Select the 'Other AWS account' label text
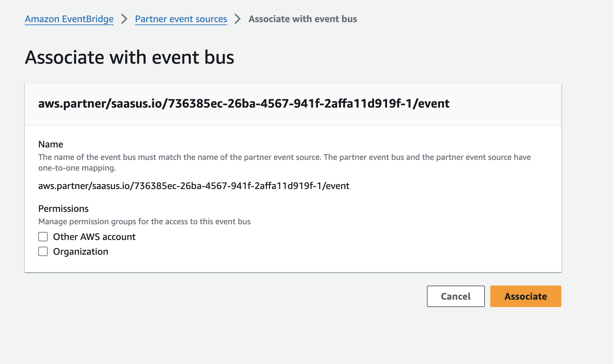Image resolution: width=613 pixels, height=364 pixels. point(94,237)
